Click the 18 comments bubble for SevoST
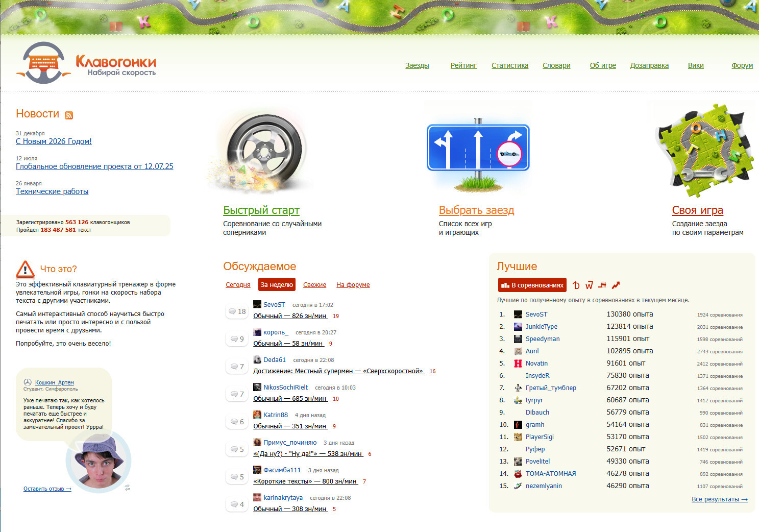Image resolution: width=759 pixels, height=532 pixels. pyautogui.click(x=237, y=311)
